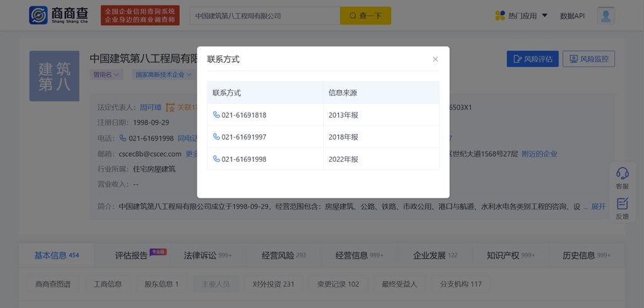Switch to 知识产权 tab

(x=511, y=255)
